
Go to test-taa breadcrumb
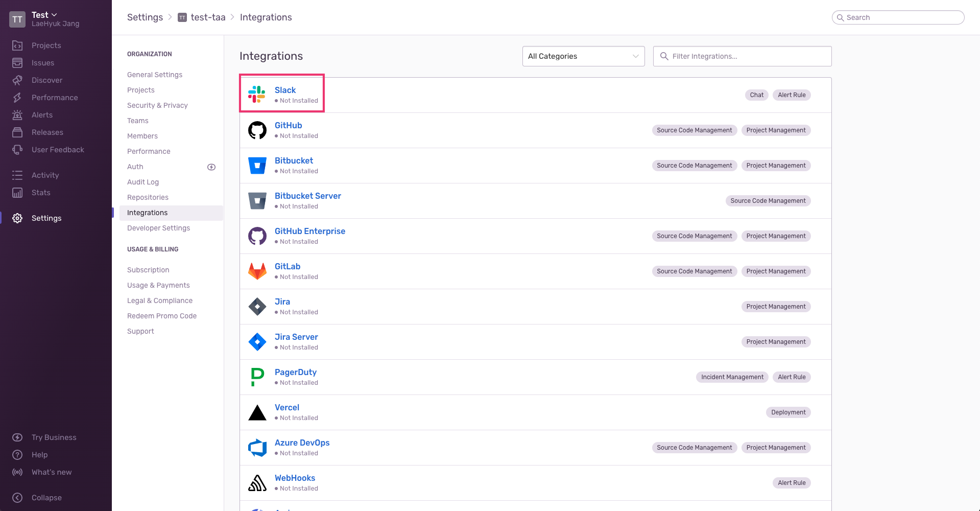[202, 17]
